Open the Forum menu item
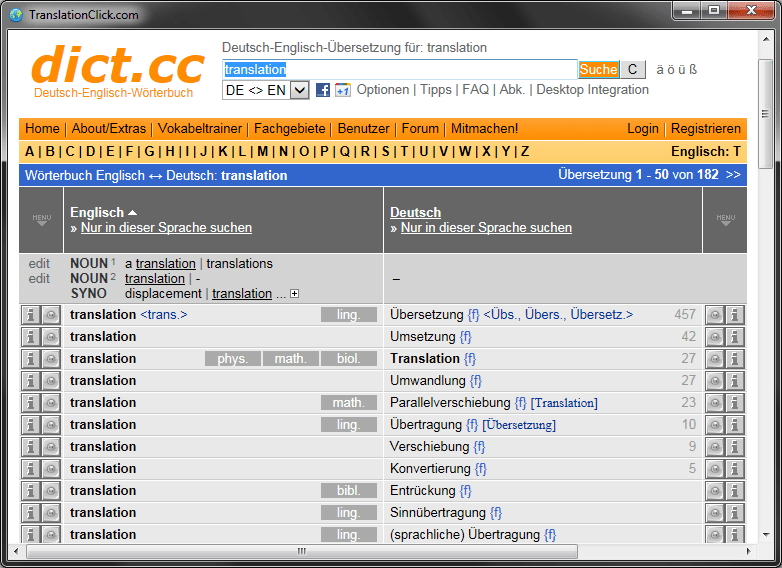This screenshot has height=568, width=782. 420,129
